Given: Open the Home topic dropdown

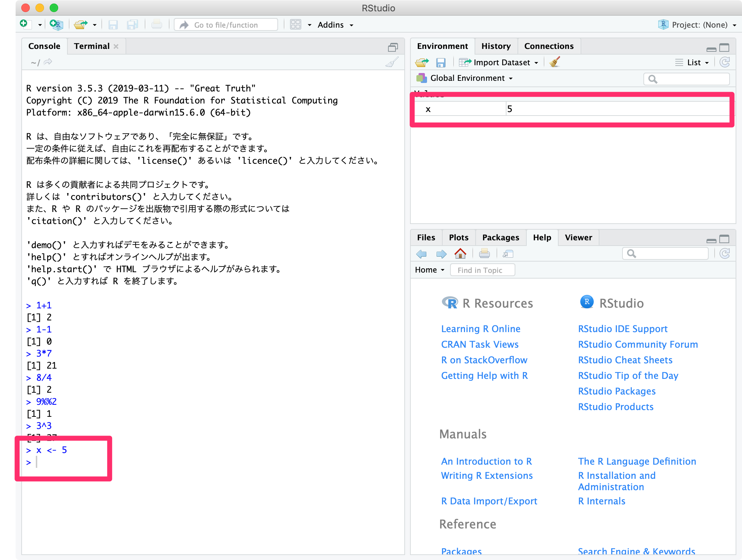Looking at the screenshot, I should [430, 270].
